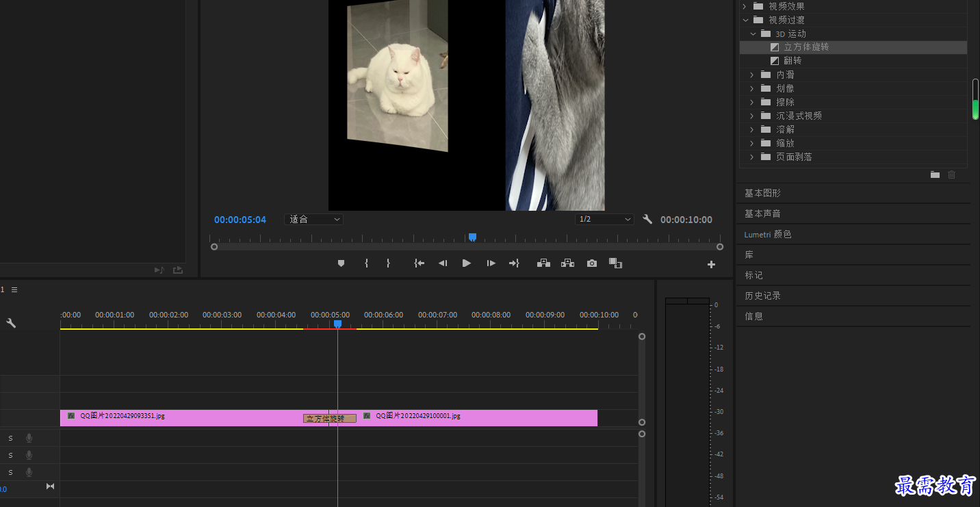This screenshot has width=980, height=507.
Task: Click the Extract button
Action: tap(567, 263)
